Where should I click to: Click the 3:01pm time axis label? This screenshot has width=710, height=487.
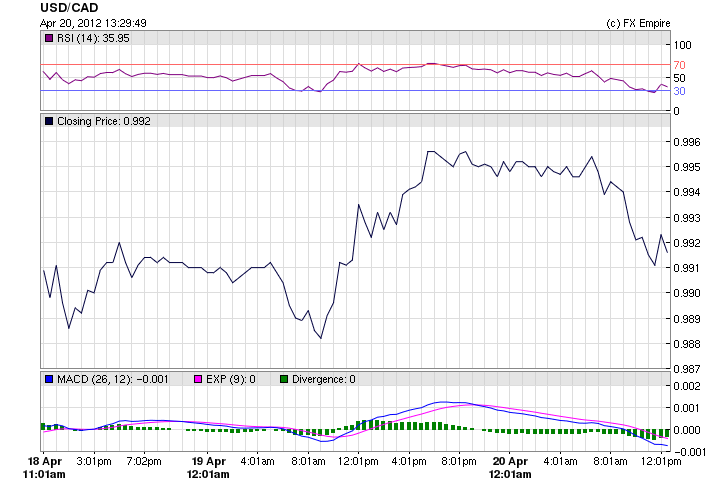(94, 462)
